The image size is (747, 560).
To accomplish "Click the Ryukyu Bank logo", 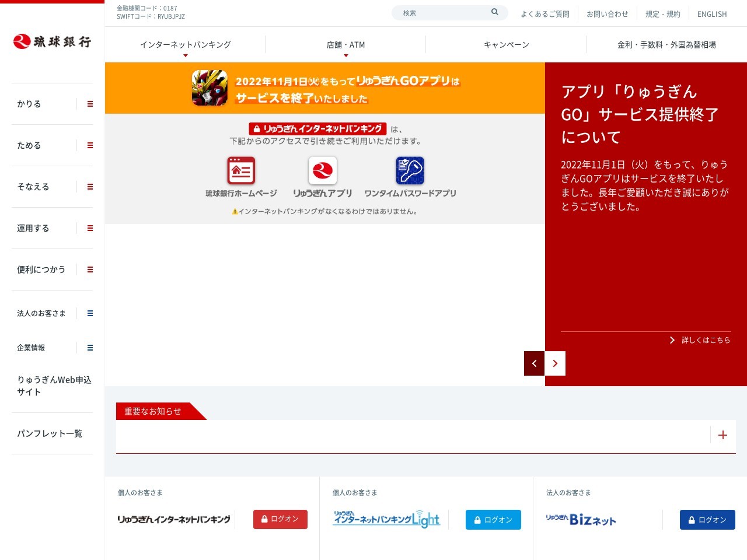I will [x=52, y=41].
